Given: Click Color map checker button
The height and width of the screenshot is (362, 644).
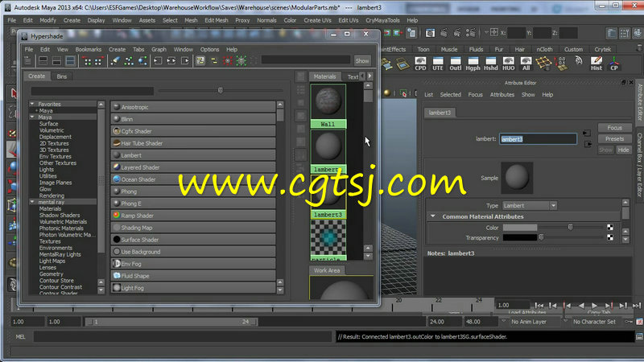Looking at the screenshot, I should coord(610,228).
